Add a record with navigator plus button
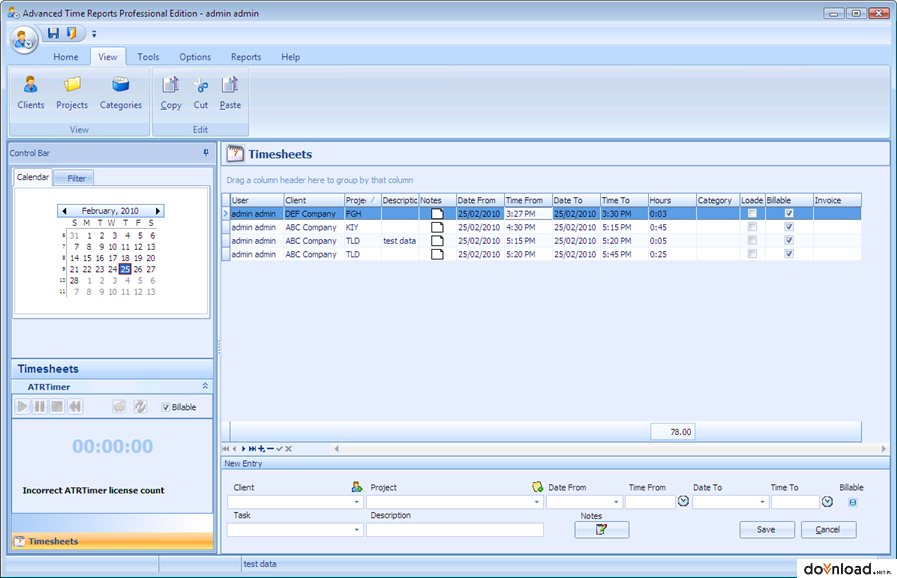897x578 pixels. click(261, 449)
